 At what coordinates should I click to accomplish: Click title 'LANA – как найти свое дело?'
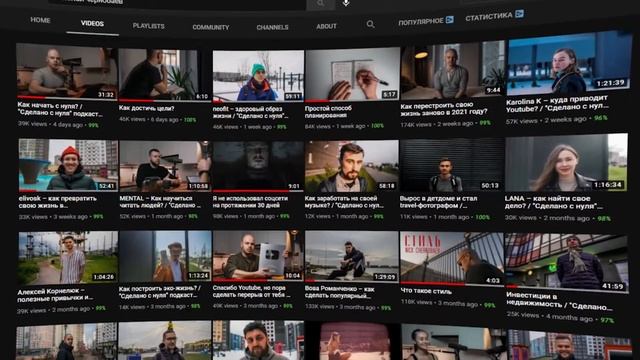[x=554, y=202]
